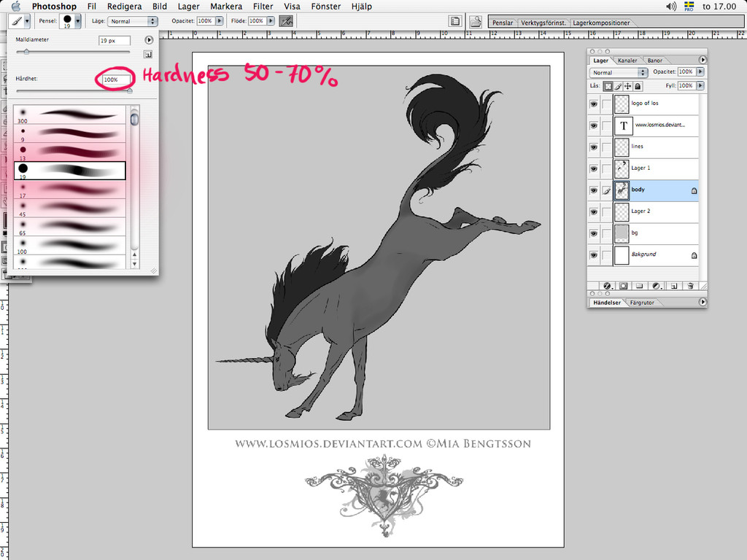Screen dimensions: 747x560
Task: Open brush picker flyout menu arrow
Action: coord(149,40)
